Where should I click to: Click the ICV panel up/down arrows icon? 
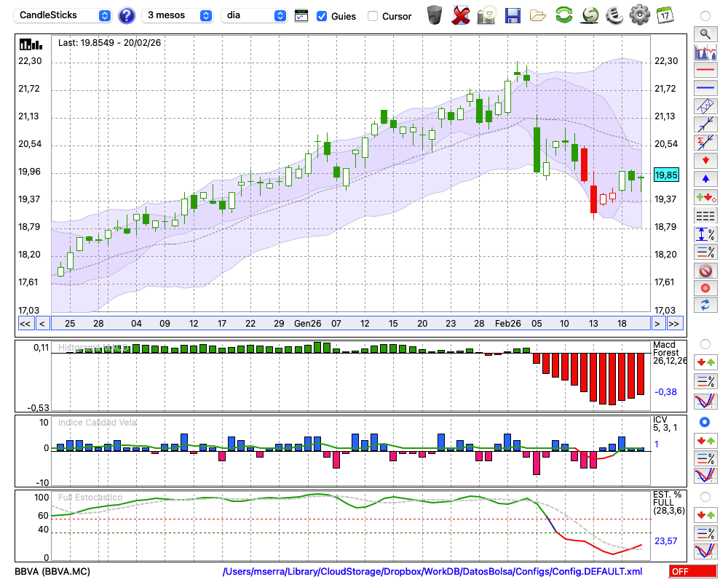pos(705,440)
